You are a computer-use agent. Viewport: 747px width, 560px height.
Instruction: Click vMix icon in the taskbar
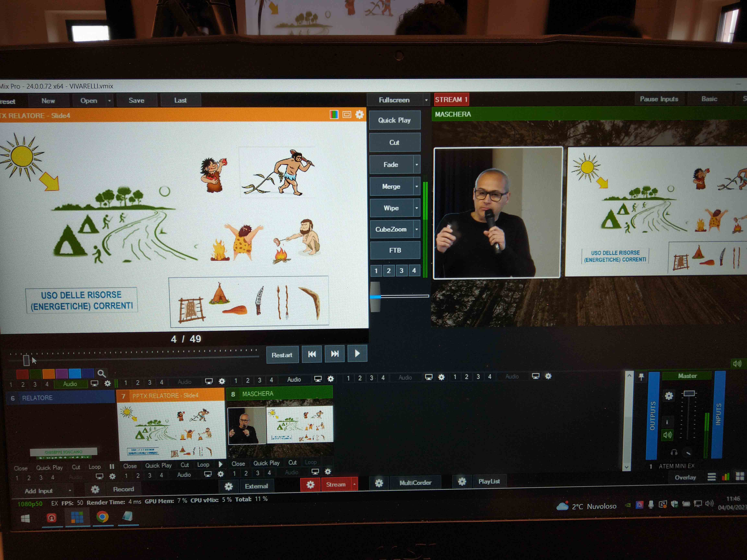77,517
